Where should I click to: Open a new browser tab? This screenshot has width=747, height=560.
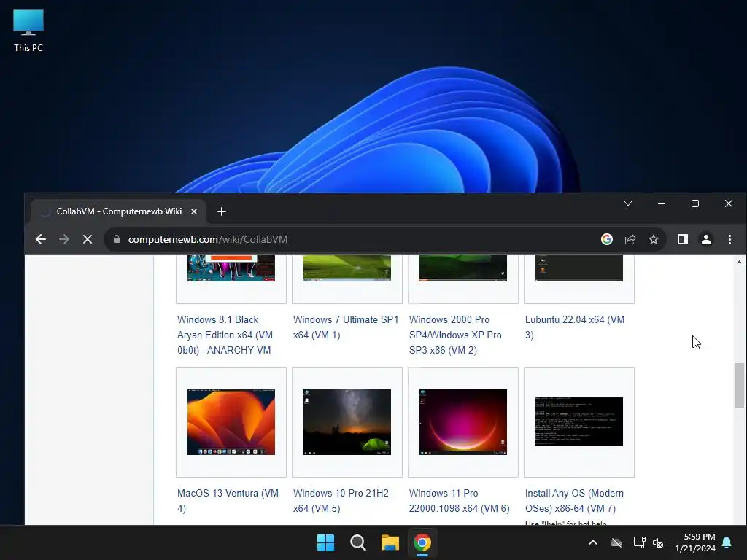point(222,211)
